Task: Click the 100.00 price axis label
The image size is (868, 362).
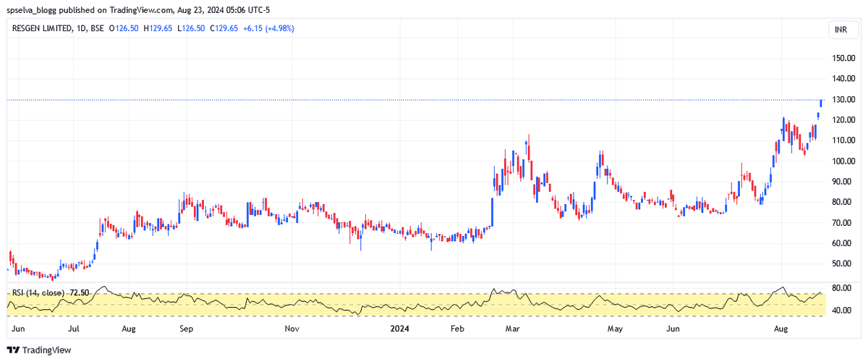Action: (843, 161)
